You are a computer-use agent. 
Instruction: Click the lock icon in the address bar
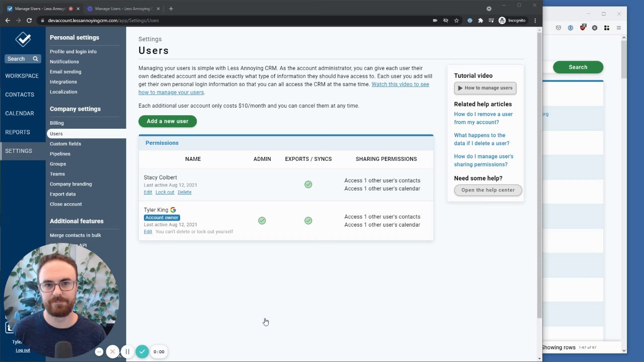pyautogui.click(x=42, y=21)
